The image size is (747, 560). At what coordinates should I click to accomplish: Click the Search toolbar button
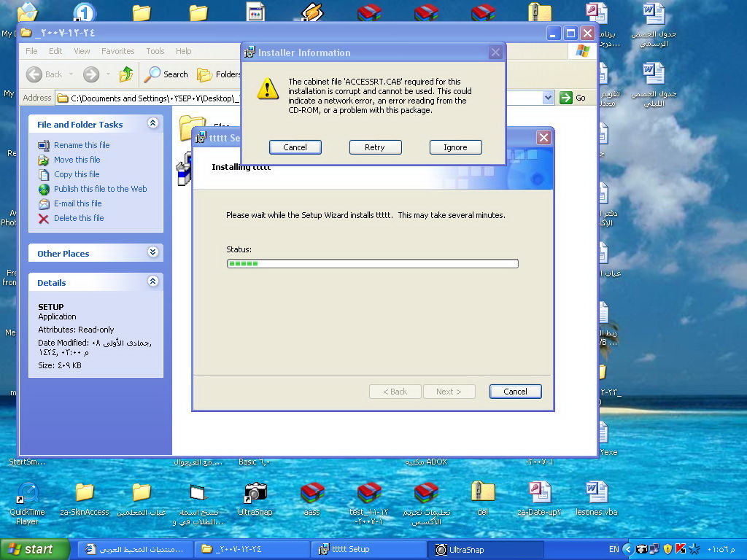click(166, 74)
